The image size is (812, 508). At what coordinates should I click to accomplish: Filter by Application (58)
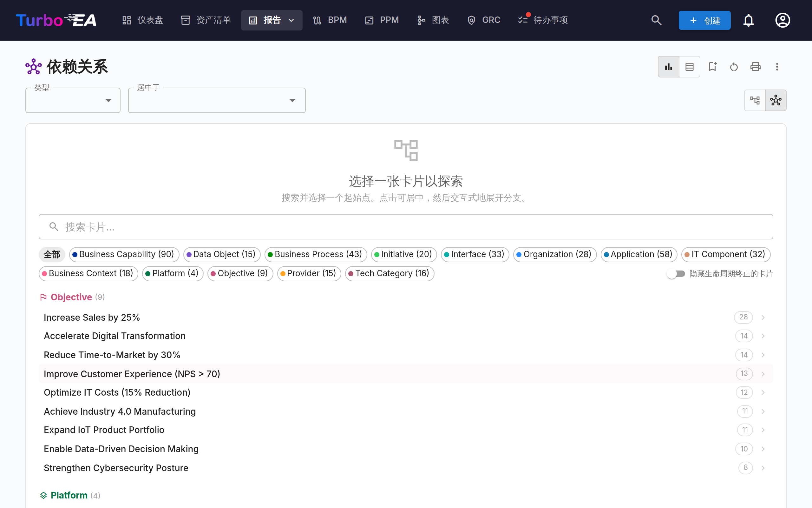tap(639, 254)
